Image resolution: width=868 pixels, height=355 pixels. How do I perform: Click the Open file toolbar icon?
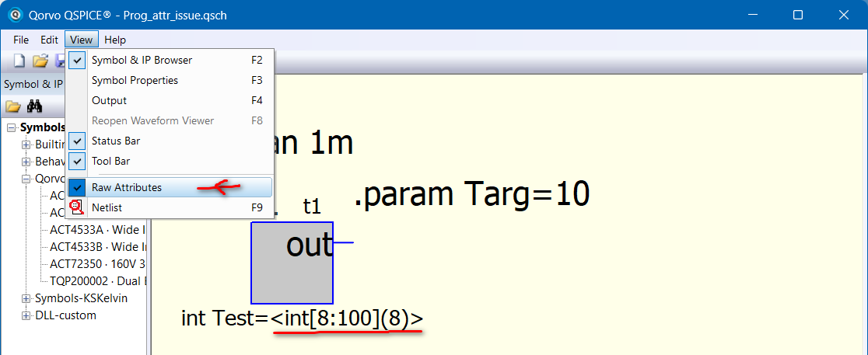40,61
